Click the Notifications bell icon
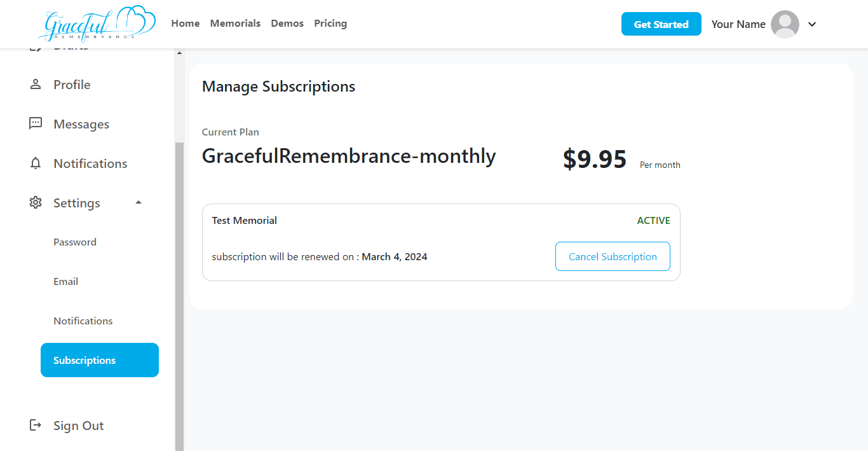Image resolution: width=868 pixels, height=451 pixels. (x=36, y=163)
